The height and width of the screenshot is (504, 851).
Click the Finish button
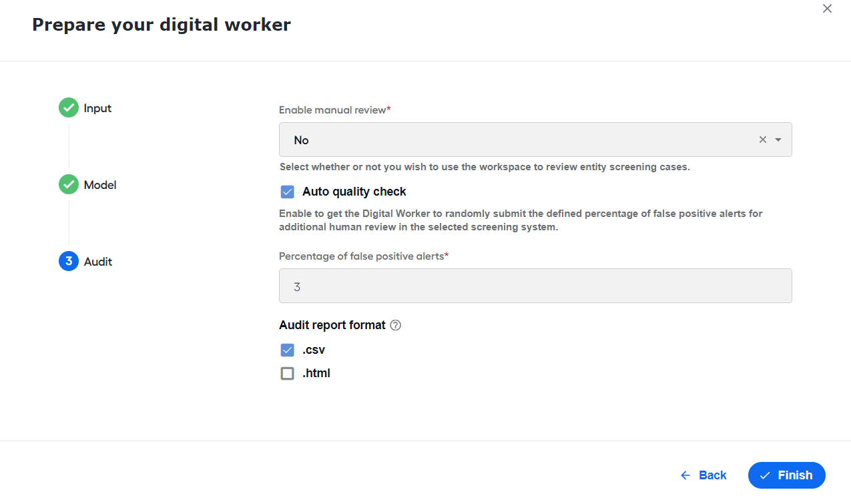[787, 475]
